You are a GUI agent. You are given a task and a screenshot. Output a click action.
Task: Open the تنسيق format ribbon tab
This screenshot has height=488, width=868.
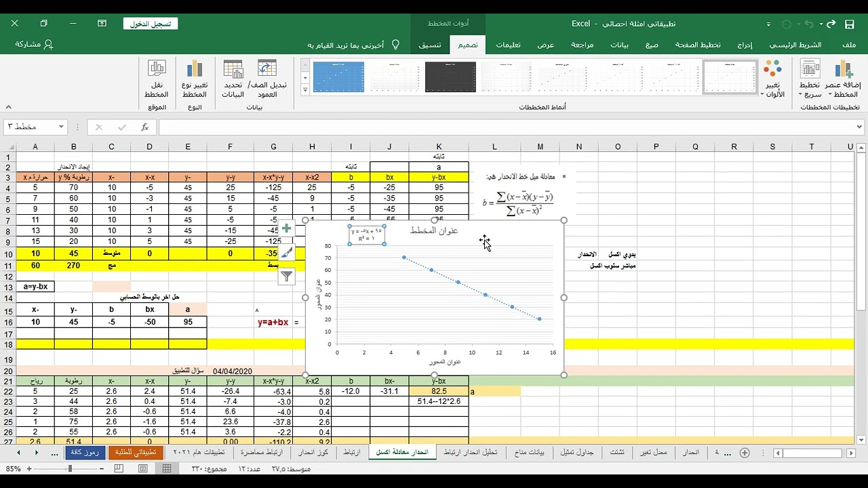pos(429,45)
